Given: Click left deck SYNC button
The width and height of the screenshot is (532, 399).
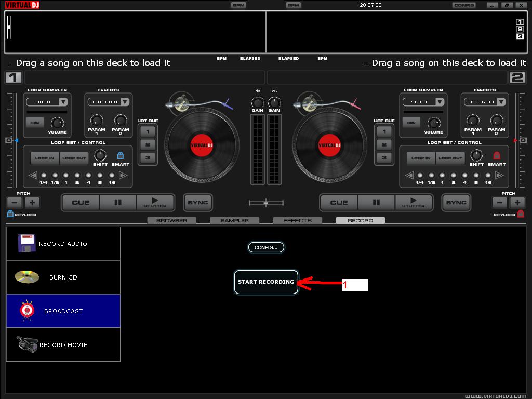Looking at the screenshot, I should click(198, 203).
